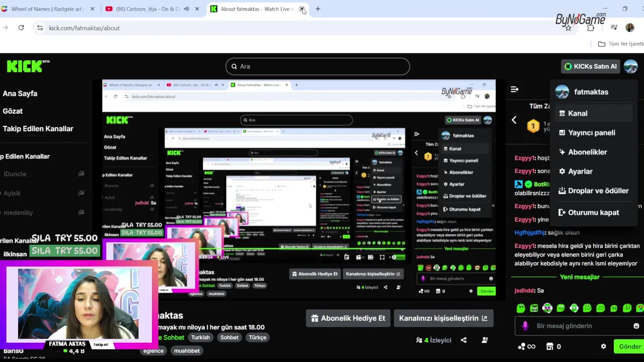The image size is (644, 362).
Task: Click the follow user icon beside share
Action: (x=485, y=340)
